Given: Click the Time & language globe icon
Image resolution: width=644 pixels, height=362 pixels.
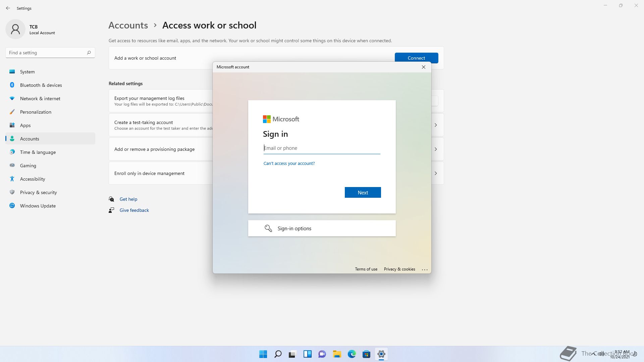Looking at the screenshot, I should pyautogui.click(x=12, y=152).
